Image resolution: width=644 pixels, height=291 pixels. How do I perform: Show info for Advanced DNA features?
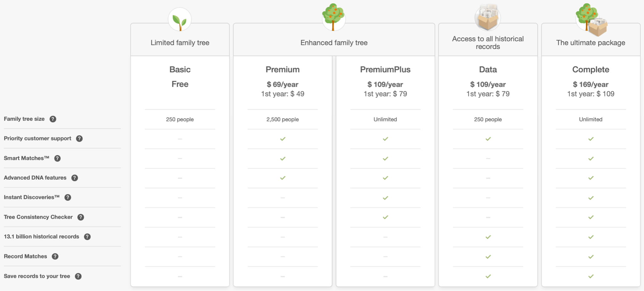click(x=75, y=178)
